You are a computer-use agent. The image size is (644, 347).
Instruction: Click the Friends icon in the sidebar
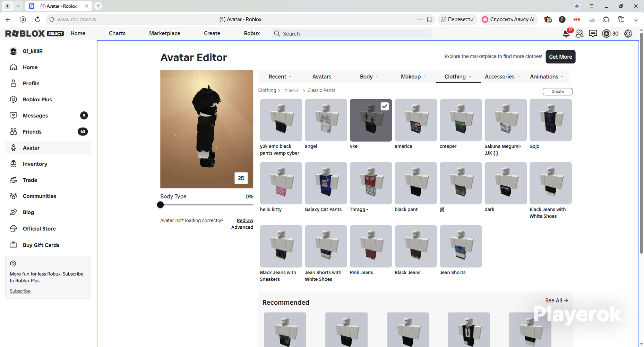[14, 132]
